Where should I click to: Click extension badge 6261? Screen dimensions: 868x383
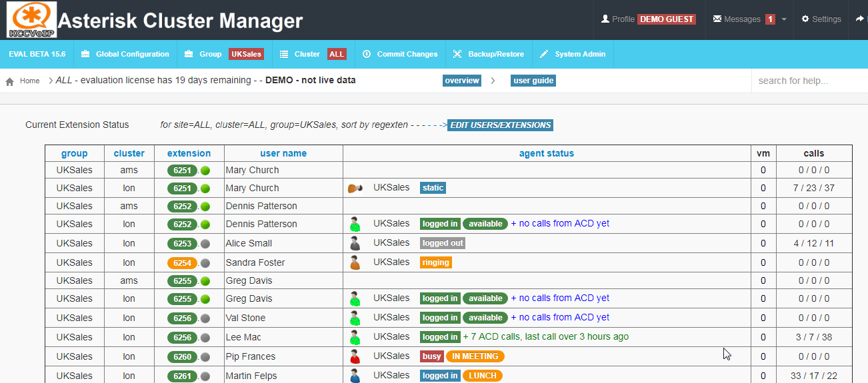coord(183,376)
